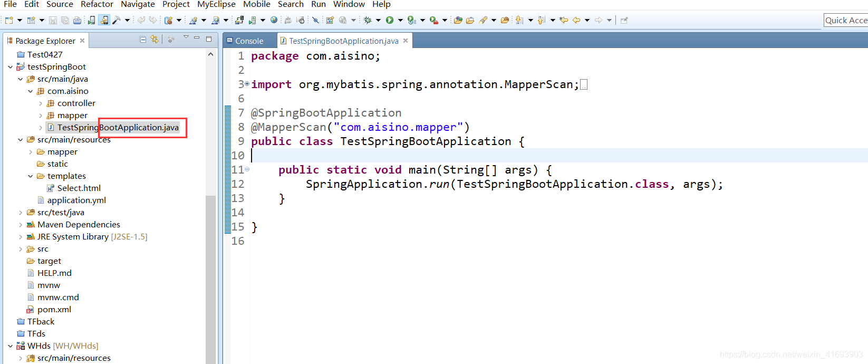Viewport: 868px width, 364px height.
Task: Click the Next Annotation down-arrow icon
Action: [519, 20]
